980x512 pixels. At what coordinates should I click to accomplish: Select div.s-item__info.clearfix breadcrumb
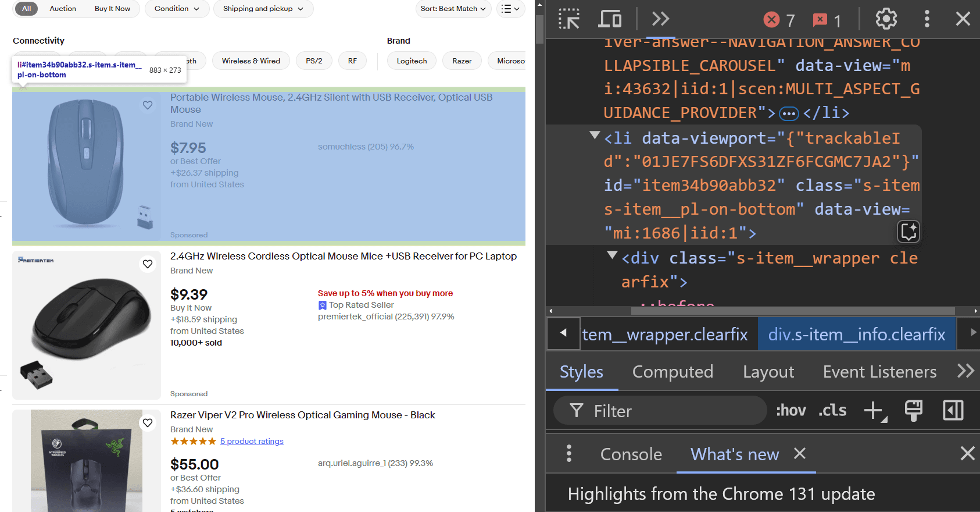(857, 334)
